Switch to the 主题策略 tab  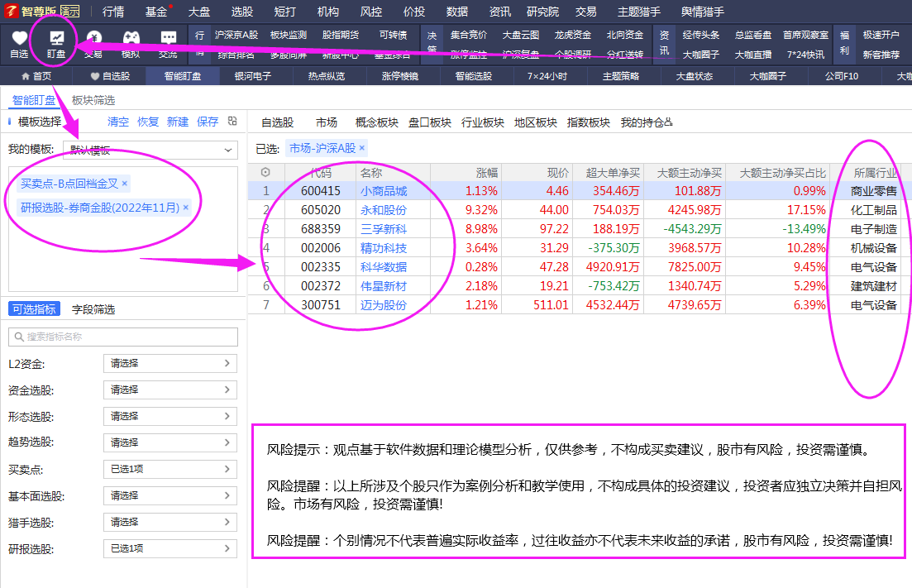pos(621,76)
